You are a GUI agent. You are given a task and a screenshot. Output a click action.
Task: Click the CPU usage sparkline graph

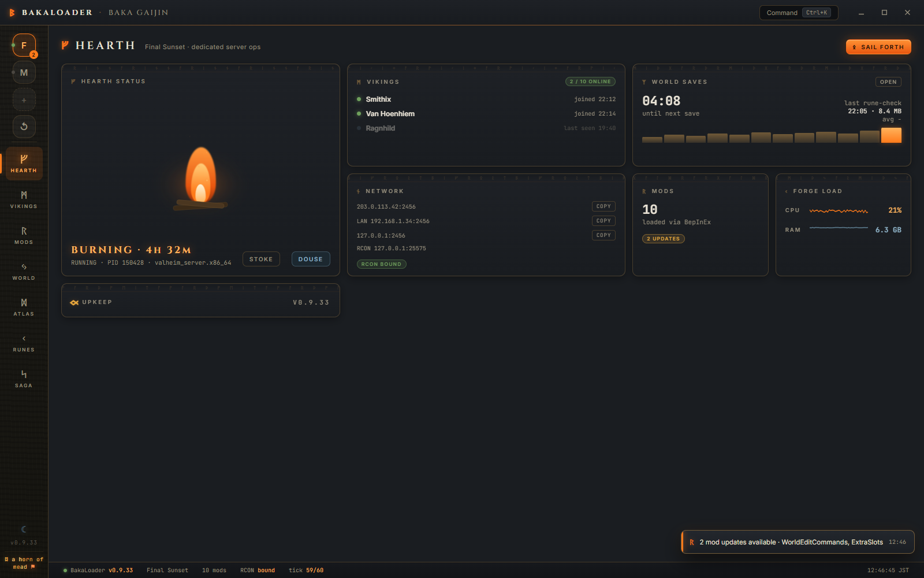pos(839,210)
